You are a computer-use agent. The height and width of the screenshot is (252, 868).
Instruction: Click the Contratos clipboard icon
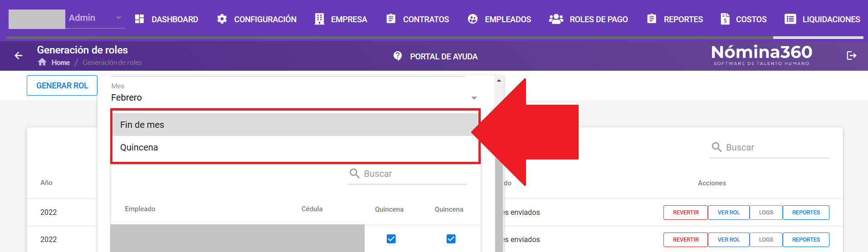[x=391, y=19]
